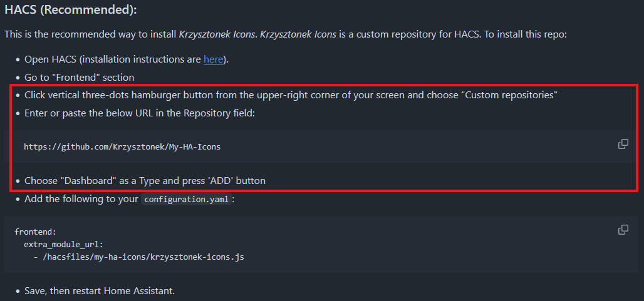Click the Go to "Frontend" section step
The height and width of the screenshot is (301, 644).
coord(79,78)
